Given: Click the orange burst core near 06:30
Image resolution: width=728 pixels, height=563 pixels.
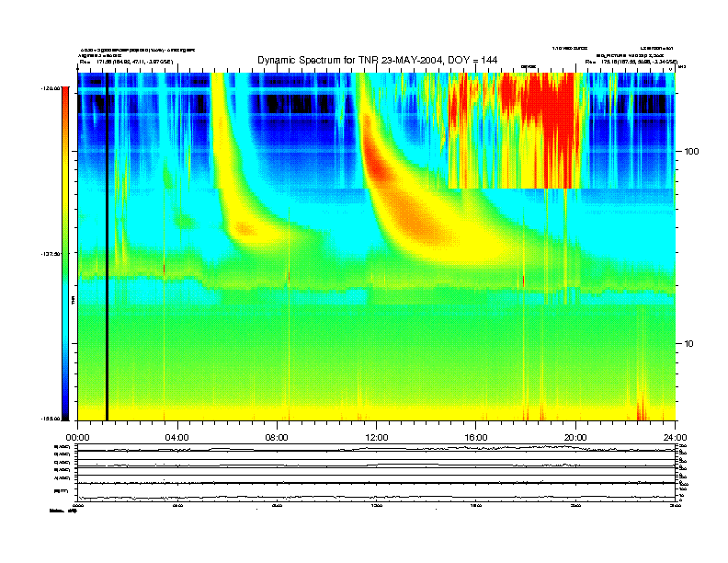Looking at the screenshot, I should 245,228.
